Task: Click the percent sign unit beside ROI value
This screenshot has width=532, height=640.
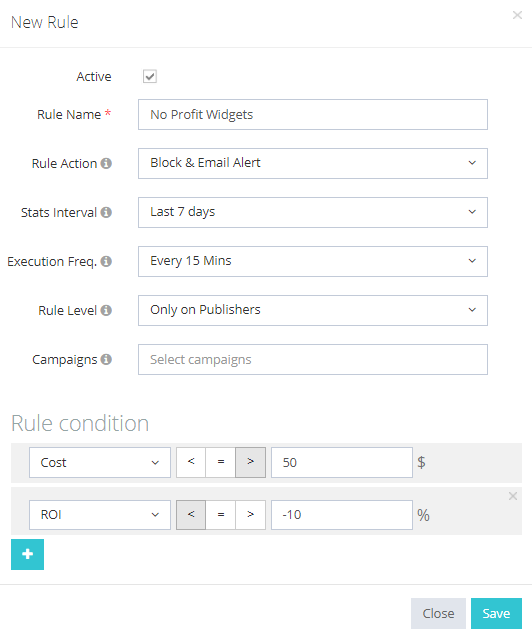Action: pos(423,515)
